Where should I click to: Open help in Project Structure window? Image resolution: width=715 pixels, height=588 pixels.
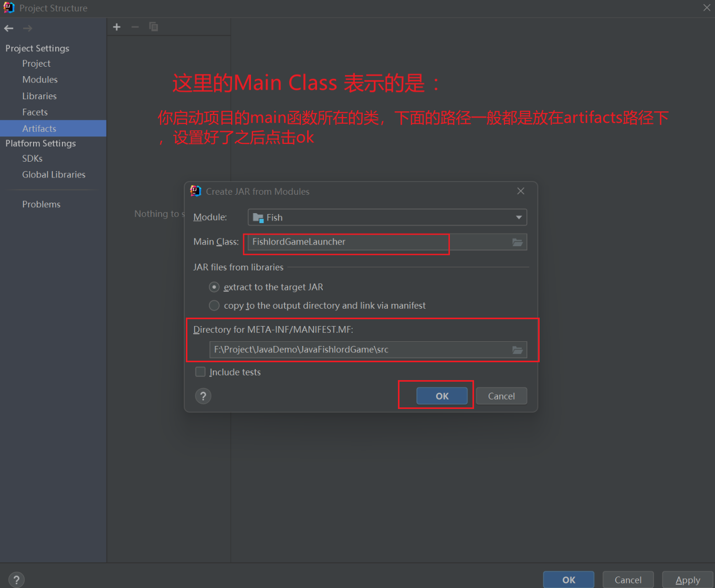(x=16, y=580)
